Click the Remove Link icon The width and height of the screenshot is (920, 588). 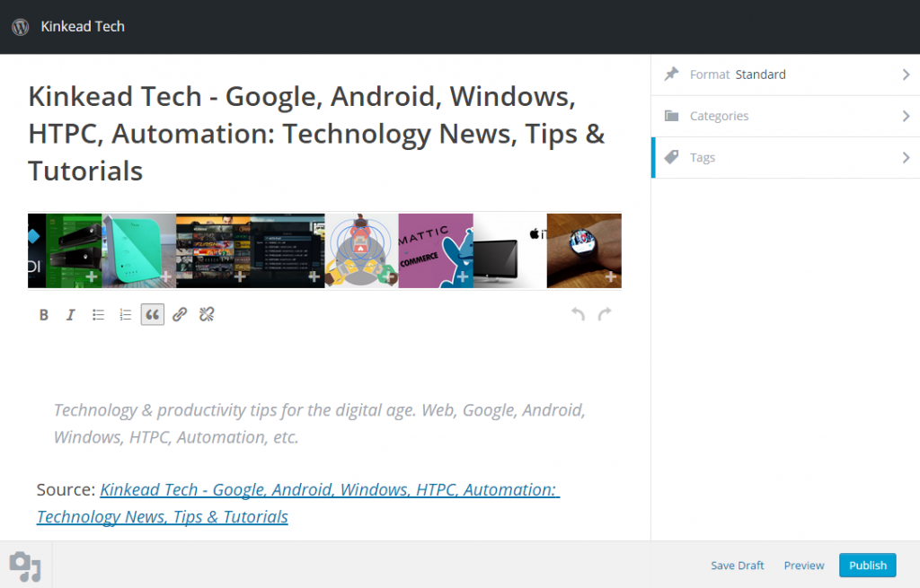click(206, 314)
